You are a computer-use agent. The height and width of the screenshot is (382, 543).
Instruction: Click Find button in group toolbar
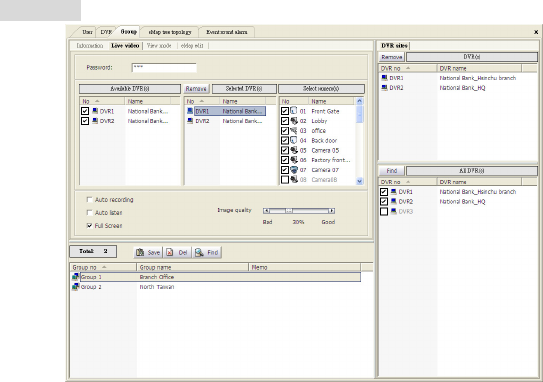[x=207, y=252]
